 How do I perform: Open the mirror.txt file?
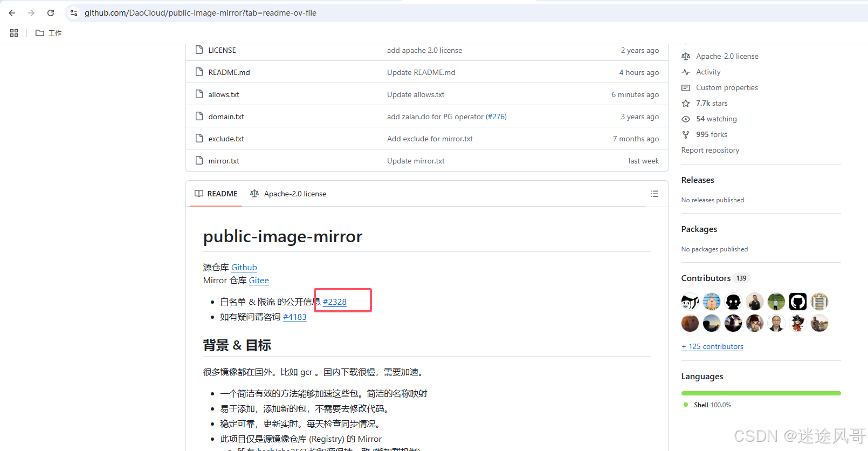tap(224, 161)
